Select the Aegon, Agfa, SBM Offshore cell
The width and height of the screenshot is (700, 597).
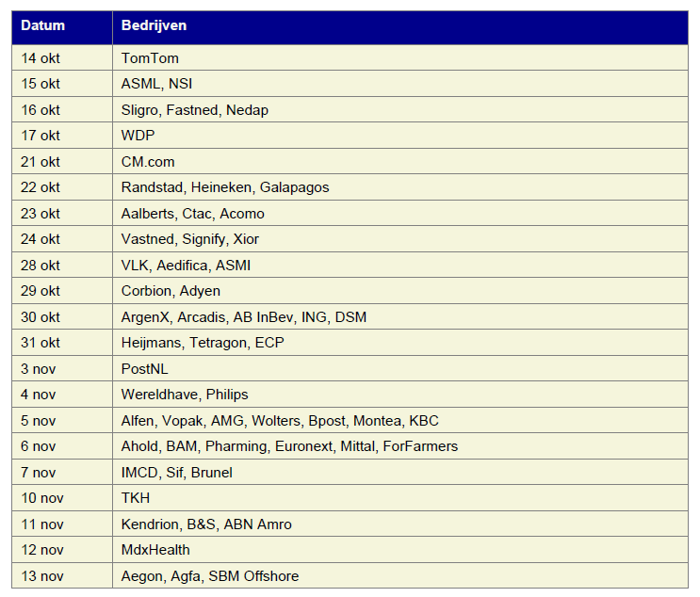209,575
